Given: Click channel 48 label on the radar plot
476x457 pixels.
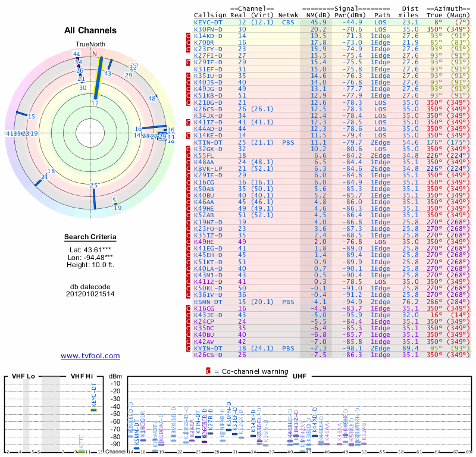Looking at the screenshot, I should tap(152, 98).
